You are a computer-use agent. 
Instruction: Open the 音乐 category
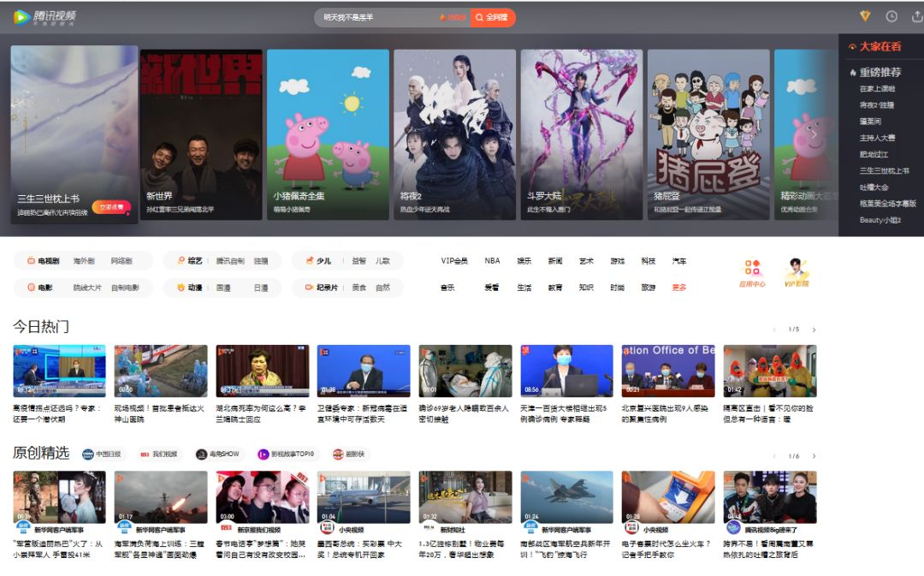point(447,288)
